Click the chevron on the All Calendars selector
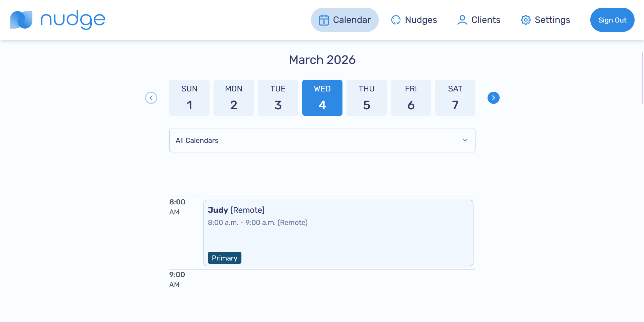Screen dimensions: 644x322 click(465, 140)
